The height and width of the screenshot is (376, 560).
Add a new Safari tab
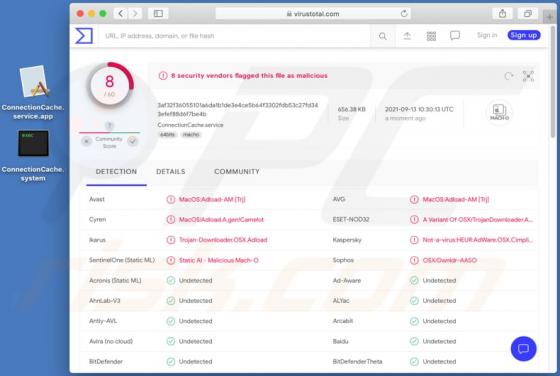550,16
